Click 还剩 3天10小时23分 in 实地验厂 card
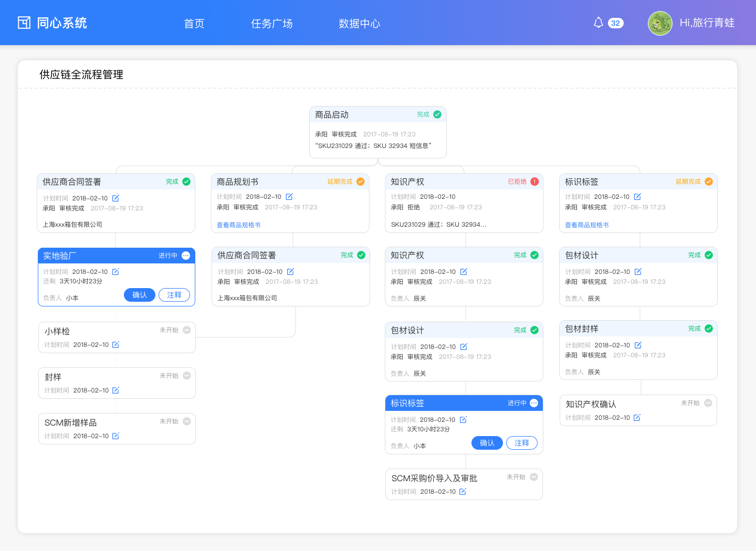Screen dimensions: 756x551 73,281
